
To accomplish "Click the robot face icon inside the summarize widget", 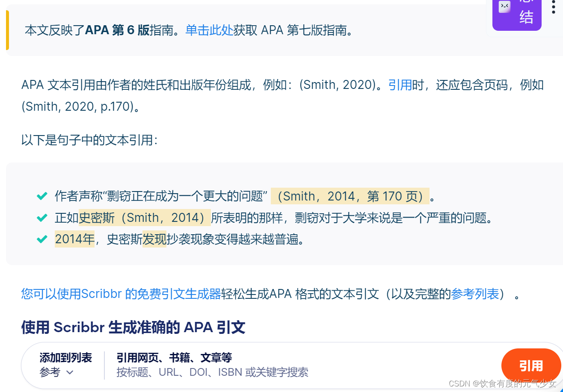I will [x=504, y=7].
